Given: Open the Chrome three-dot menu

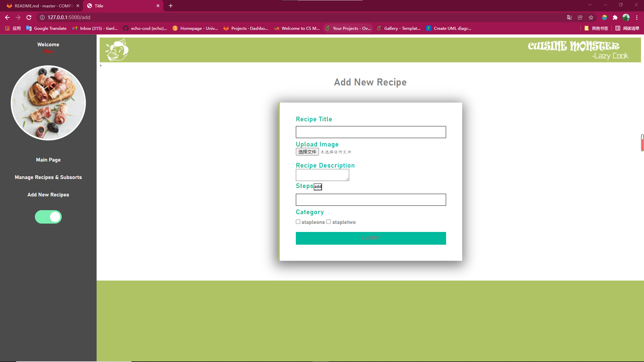Looking at the screenshot, I should [637, 17].
